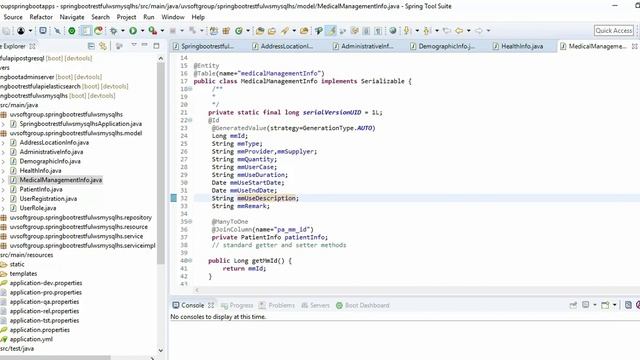Click the Pin Console icon
This screenshot has width=640, height=360.
point(573,305)
